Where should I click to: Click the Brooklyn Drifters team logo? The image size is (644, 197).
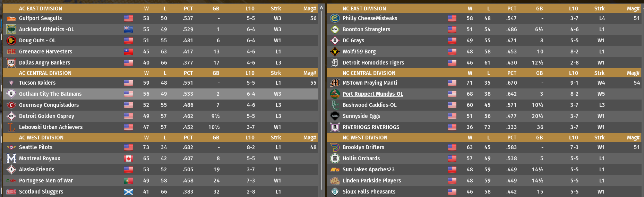click(335, 147)
